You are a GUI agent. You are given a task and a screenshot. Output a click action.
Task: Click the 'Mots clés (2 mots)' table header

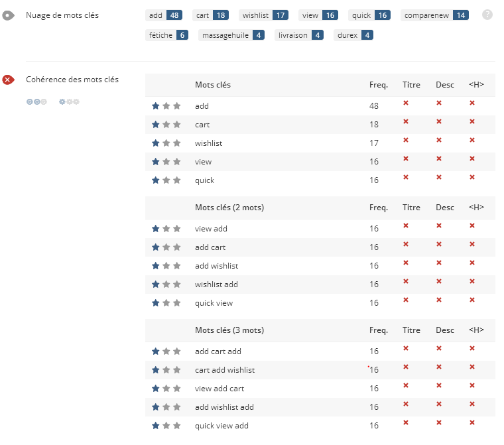pyautogui.click(x=229, y=208)
